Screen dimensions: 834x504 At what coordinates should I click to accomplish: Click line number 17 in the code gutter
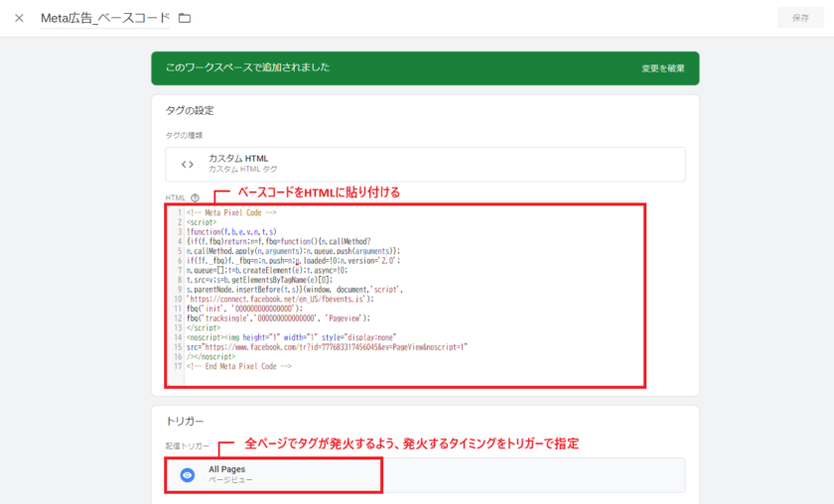(x=177, y=366)
